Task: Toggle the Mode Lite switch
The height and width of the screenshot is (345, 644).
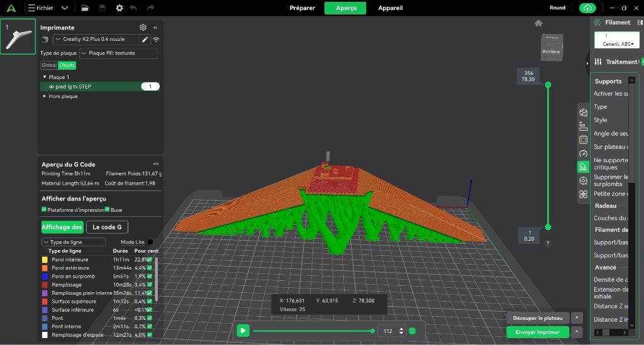Action: click(150, 242)
